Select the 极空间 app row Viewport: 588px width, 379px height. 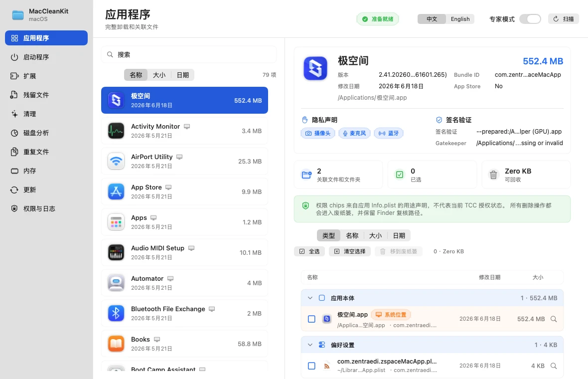coord(184,100)
